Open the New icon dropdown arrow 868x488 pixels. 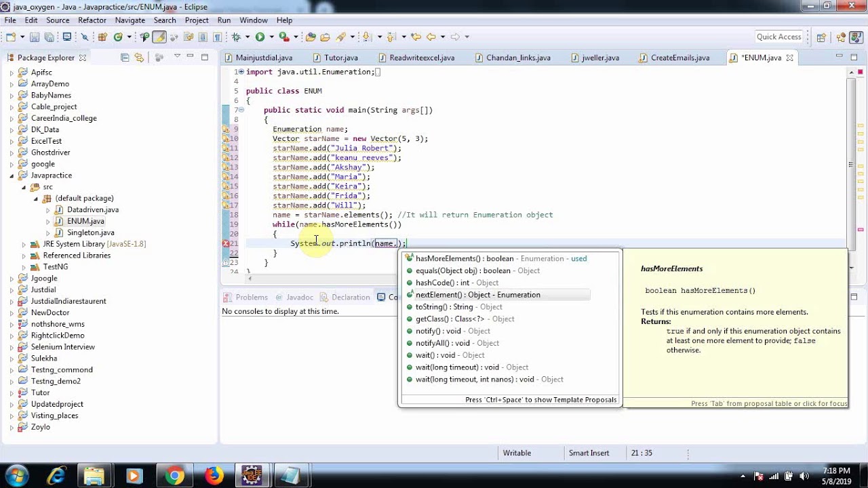tap(22, 37)
